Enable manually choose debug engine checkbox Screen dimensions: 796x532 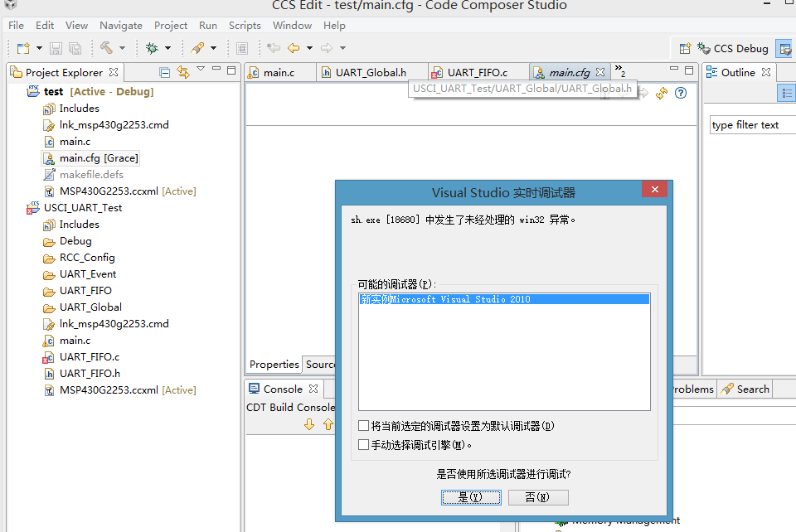[x=363, y=445]
